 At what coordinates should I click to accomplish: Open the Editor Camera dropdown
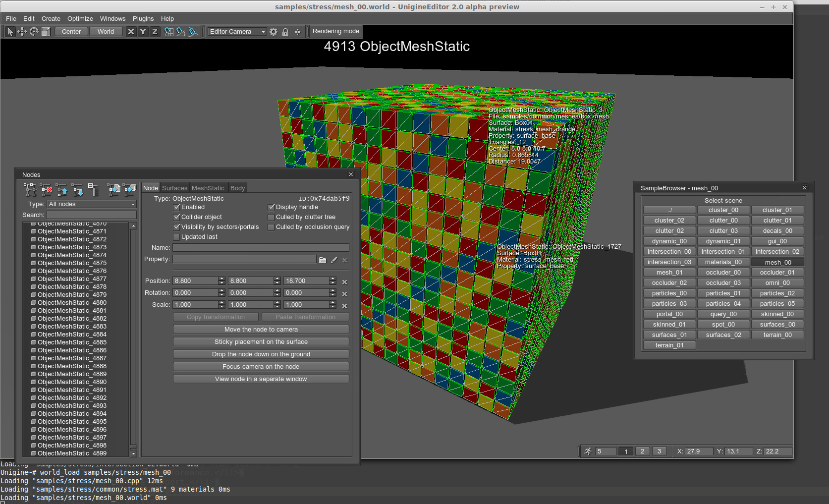(237, 32)
